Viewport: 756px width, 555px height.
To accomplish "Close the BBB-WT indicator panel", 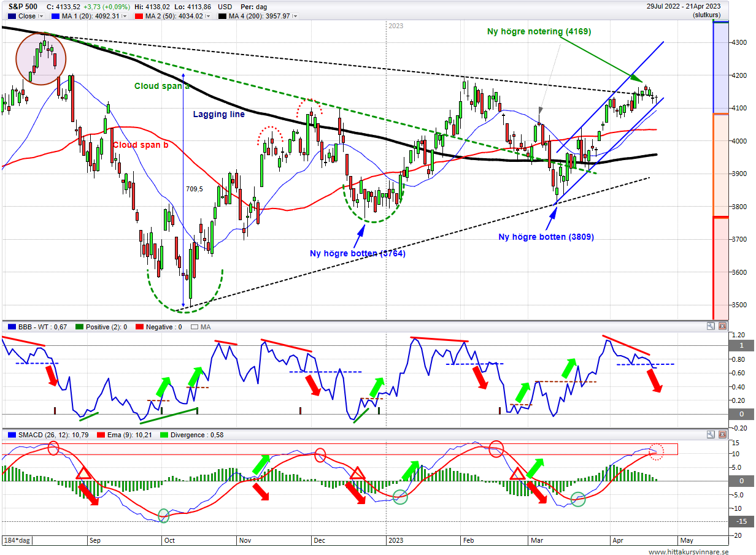I will coord(722,326).
